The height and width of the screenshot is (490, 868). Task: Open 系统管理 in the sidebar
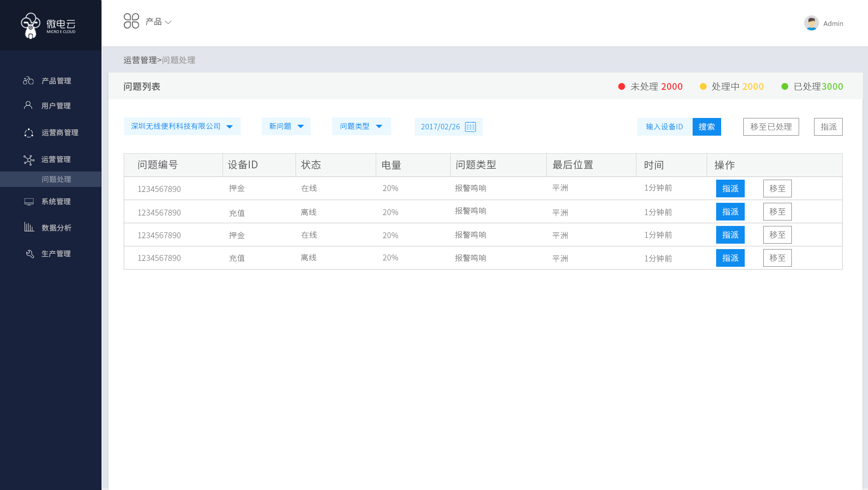pos(56,201)
